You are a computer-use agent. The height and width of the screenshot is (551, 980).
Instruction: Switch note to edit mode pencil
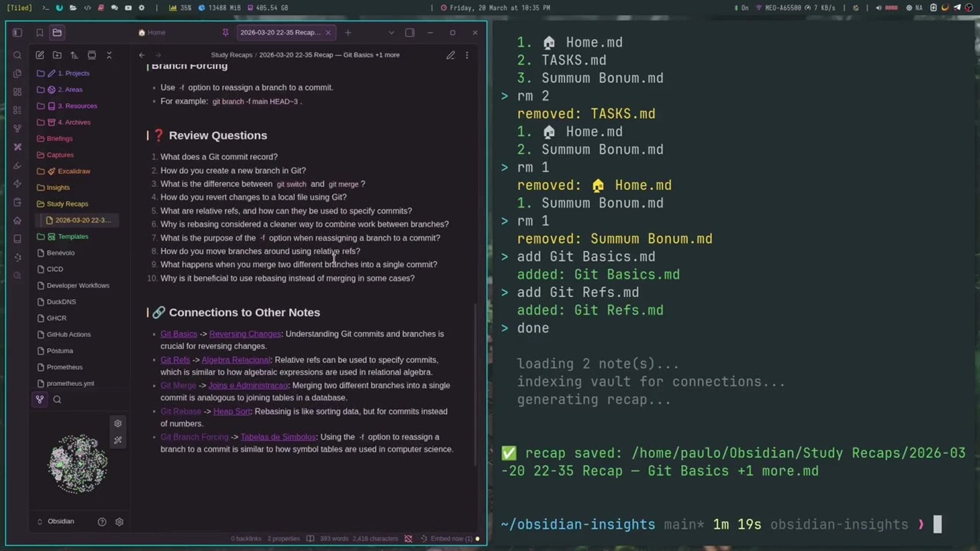(x=450, y=55)
